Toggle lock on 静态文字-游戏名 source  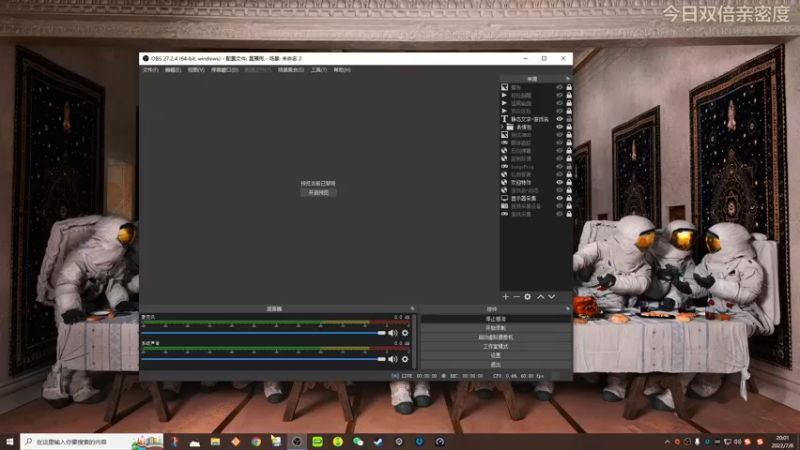point(569,119)
